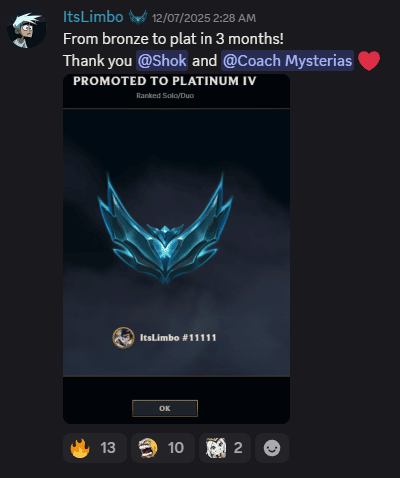The image size is (400, 478).
Task: Click the "From bronze to plat in 3 months!" text
Action: click(x=173, y=39)
